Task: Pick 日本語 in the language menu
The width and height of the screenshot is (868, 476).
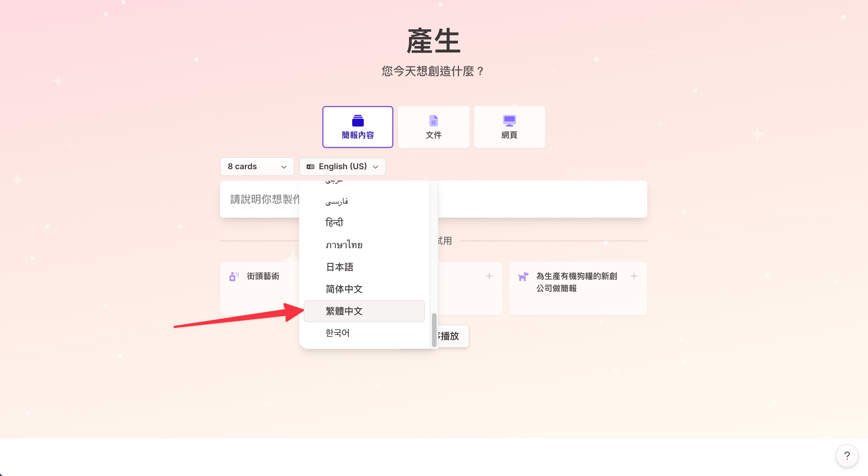Action: pyautogui.click(x=340, y=267)
